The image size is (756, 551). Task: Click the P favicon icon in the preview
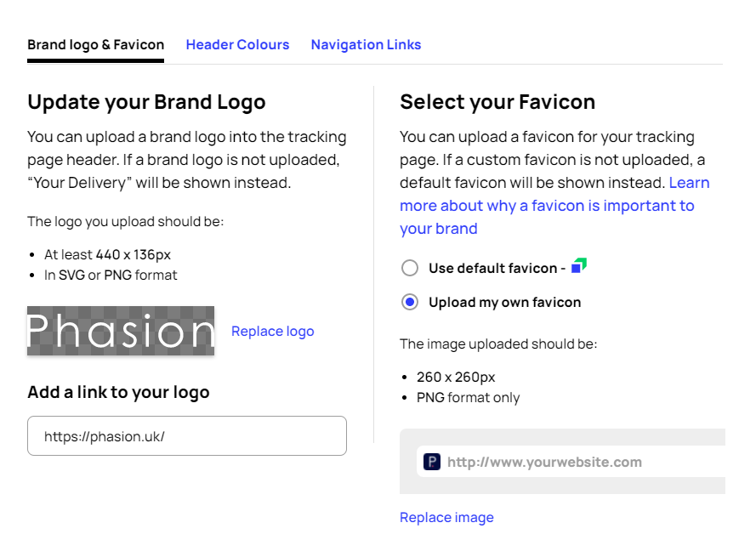tap(432, 462)
